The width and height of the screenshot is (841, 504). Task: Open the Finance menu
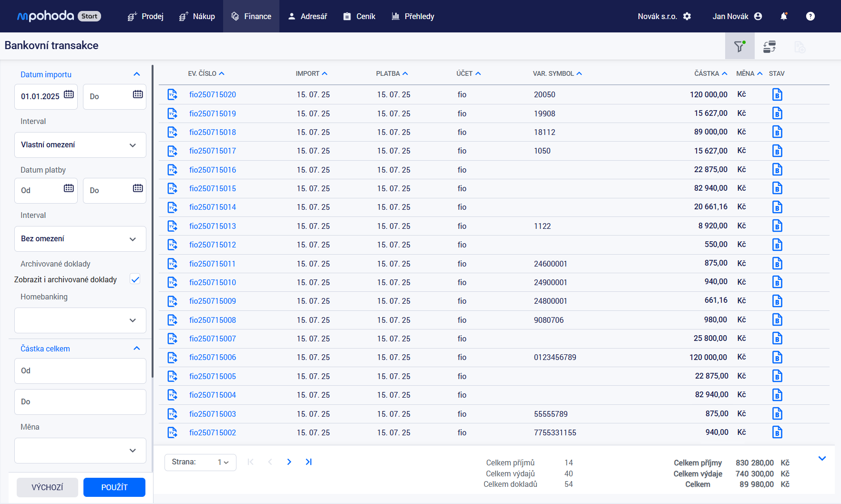tap(251, 16)
